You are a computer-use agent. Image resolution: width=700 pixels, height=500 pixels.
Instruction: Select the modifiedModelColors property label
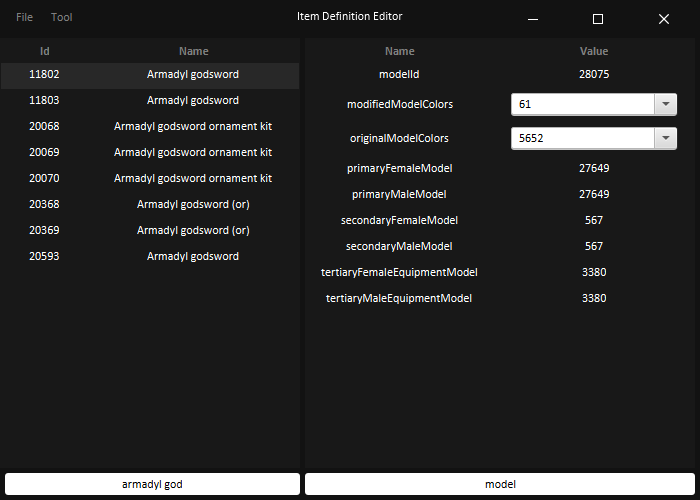click(400, 104)
